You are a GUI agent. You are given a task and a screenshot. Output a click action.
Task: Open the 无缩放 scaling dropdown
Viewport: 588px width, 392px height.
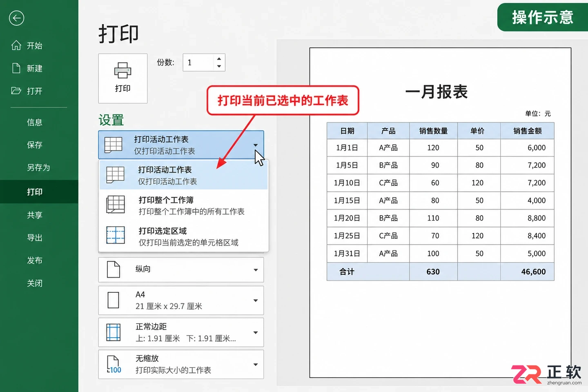[x=256, y=365]
